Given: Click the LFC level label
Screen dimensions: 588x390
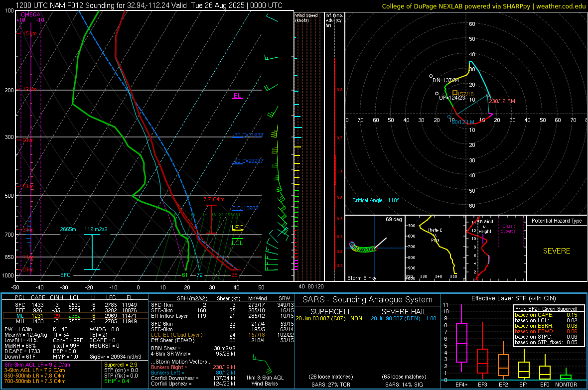Looking at the screenshot, I should coord(237,227).
